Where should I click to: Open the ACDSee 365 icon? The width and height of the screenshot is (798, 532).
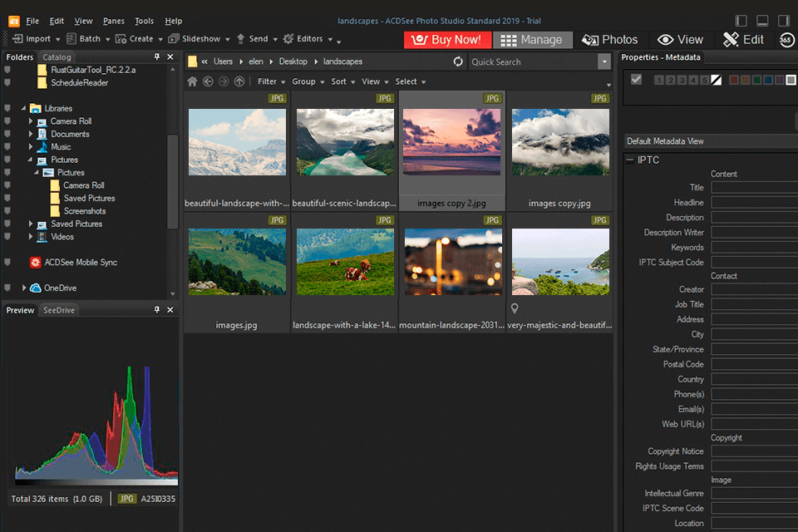[x=787, y=40]
